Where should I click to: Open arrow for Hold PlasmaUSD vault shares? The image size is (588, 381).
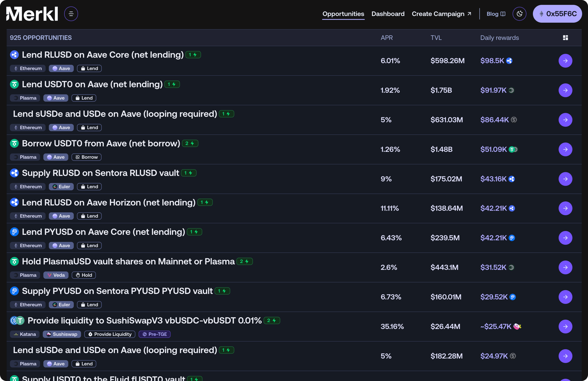click(565, 267)
